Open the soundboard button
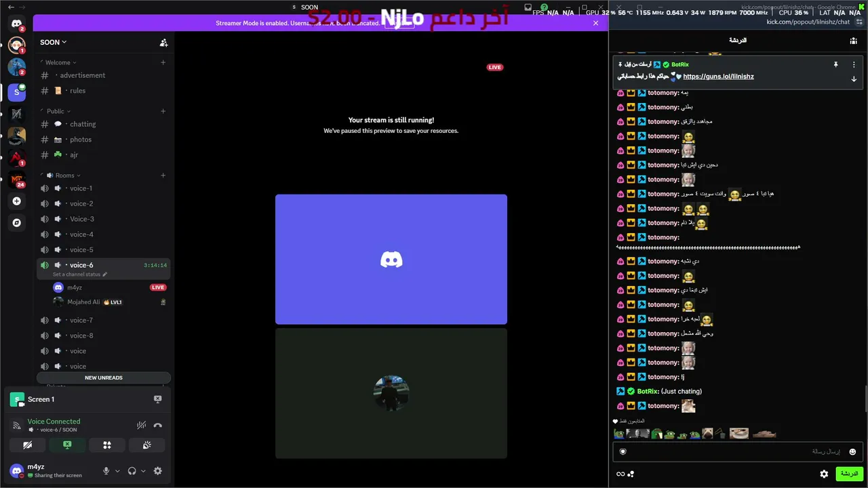 tap(147, 445)
